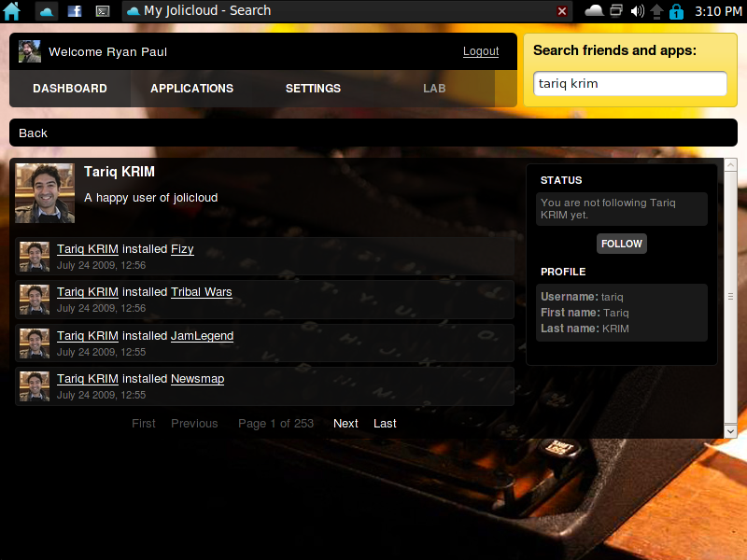Go to the SETTINGS tab
Screen dimensions: 747x560
313,88
